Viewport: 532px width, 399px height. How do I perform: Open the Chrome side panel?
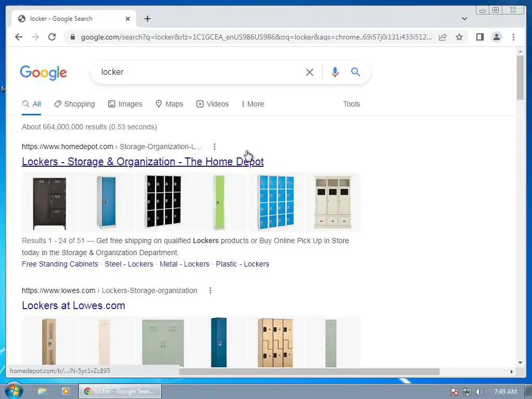click(x=480, y=37)
